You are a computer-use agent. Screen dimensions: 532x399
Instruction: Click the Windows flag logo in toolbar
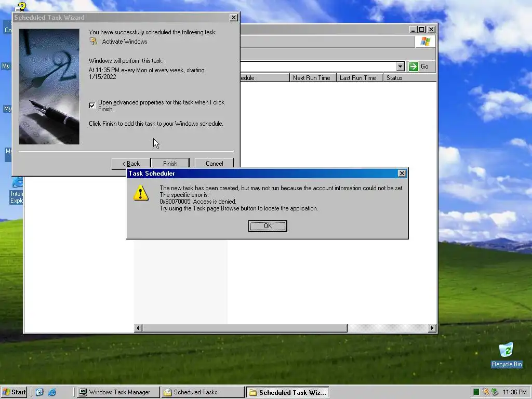(425, 42)
